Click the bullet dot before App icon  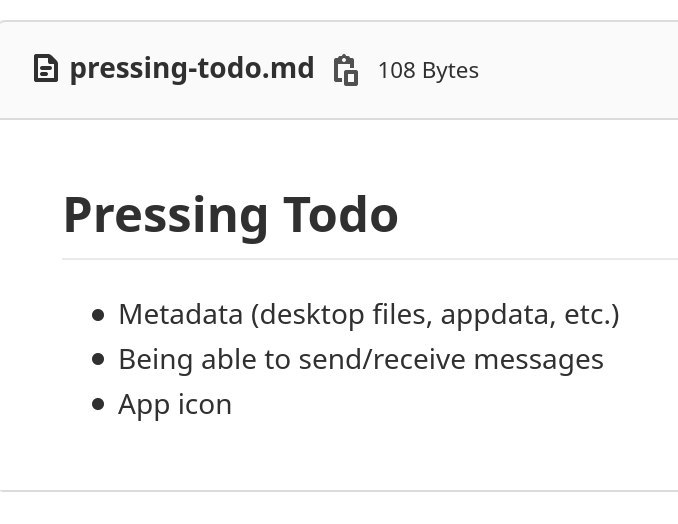[98, 404]
